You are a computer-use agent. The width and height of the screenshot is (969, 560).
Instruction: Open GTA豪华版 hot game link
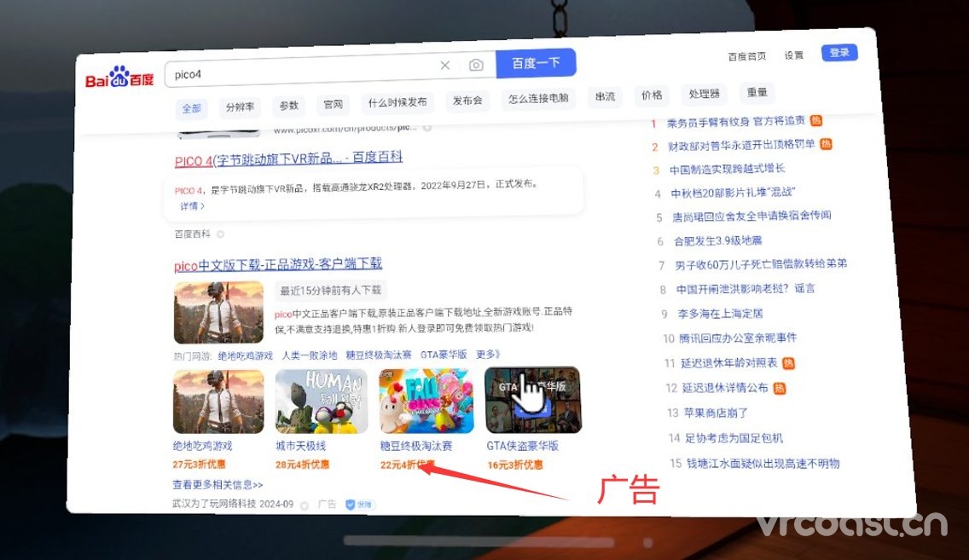[x=444, y=355]
